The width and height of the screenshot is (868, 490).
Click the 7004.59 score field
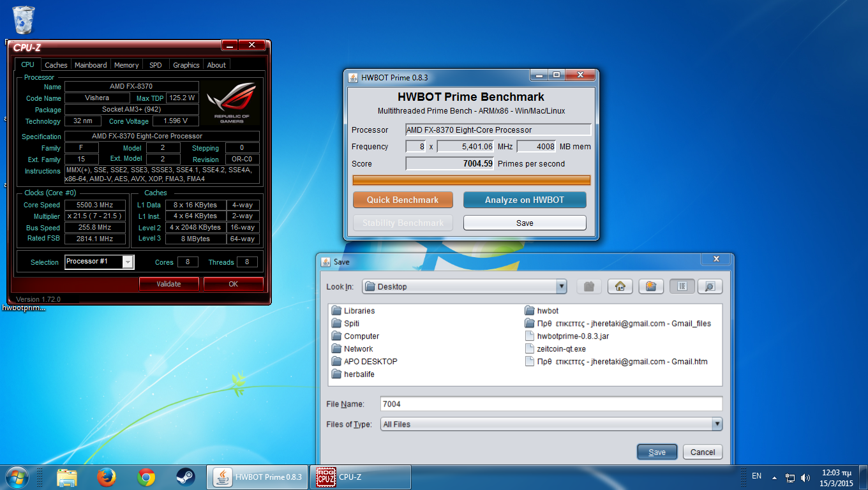[450, 163]
